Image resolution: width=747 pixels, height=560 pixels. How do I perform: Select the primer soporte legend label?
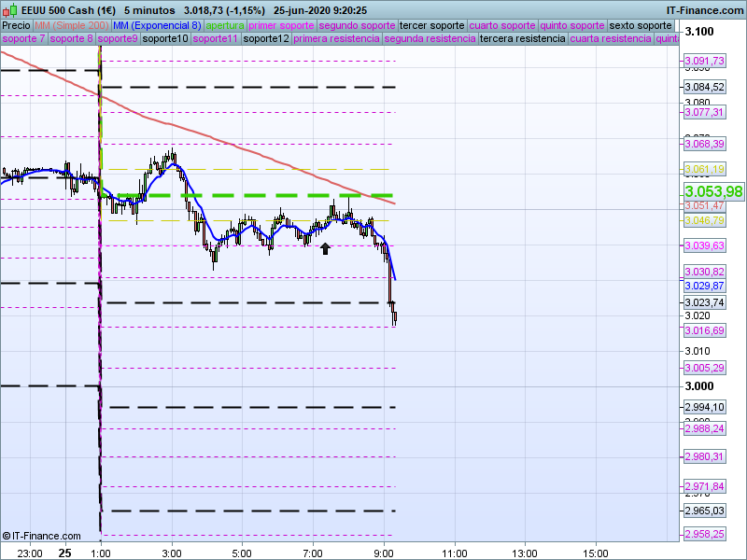(281, 25)
